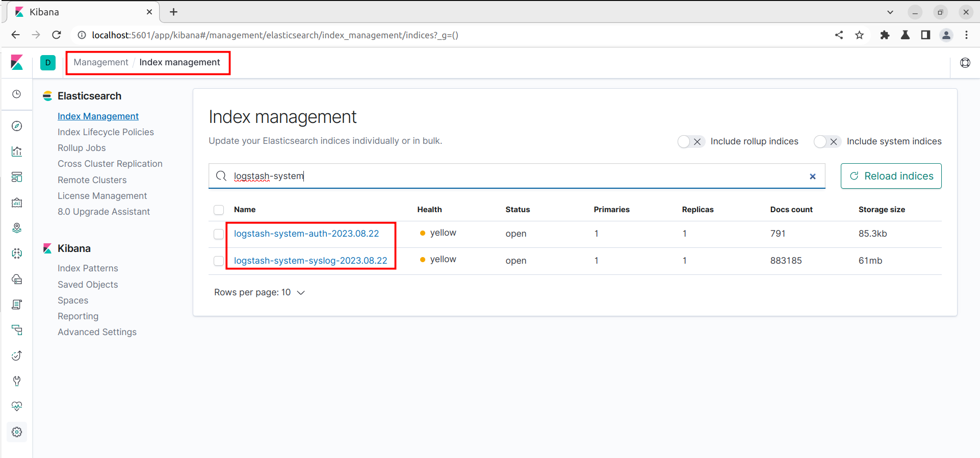Open browser profile avatar icon
Image resolution: width=980 pixels, height=458 pixels.
(x=946, y=35)
